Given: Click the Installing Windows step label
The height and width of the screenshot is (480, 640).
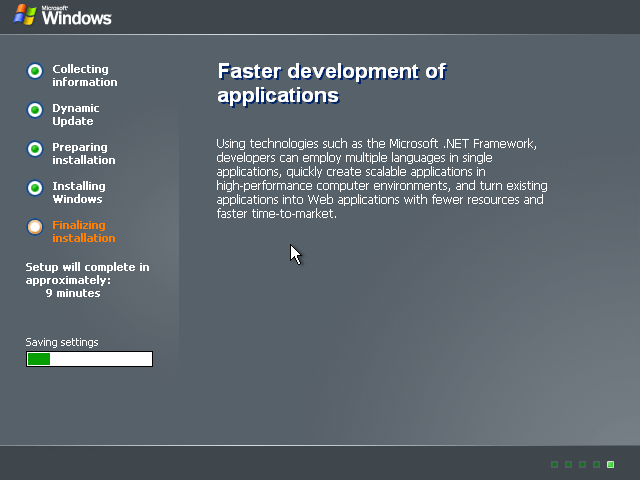Looking at the screenshot, I should [78, 193].
